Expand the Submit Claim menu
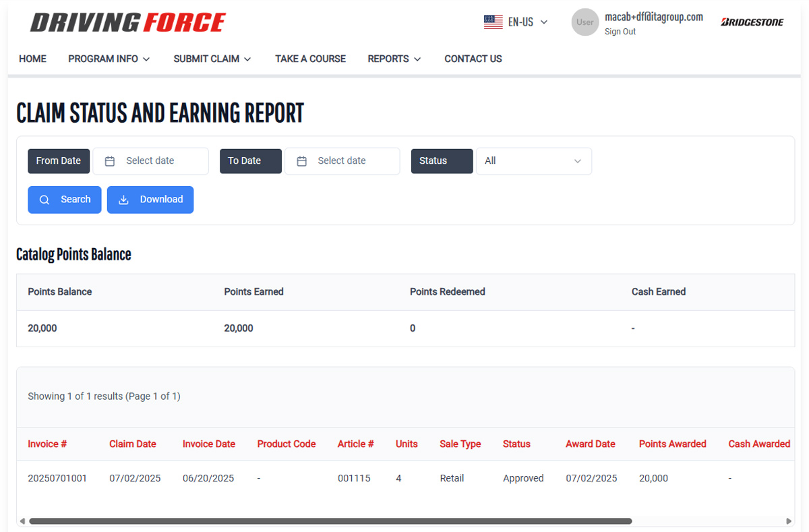 click(x=212, y=59)
